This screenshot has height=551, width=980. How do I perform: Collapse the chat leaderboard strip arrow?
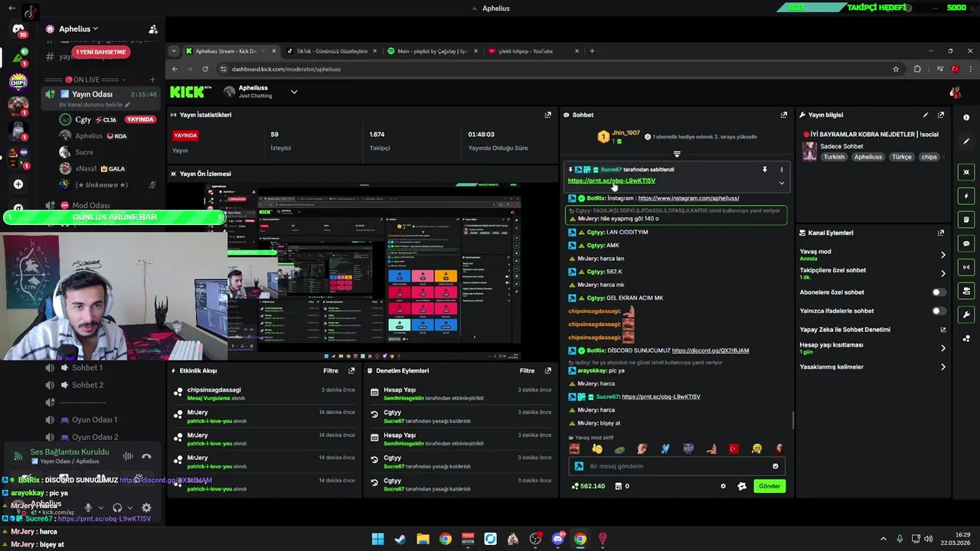click(x=677, y=154)
